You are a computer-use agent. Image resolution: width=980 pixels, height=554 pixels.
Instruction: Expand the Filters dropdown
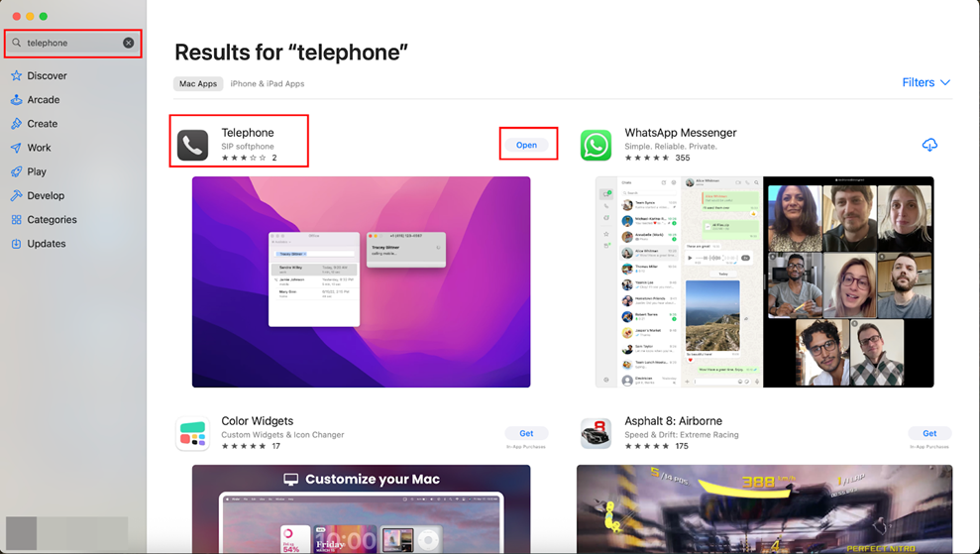click(x=926, y=82)
